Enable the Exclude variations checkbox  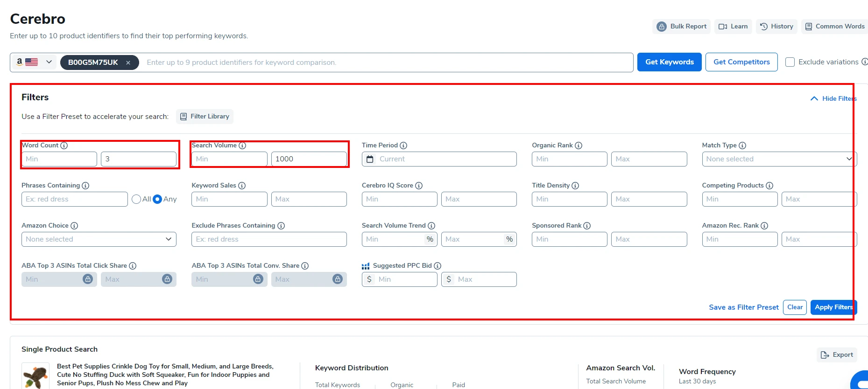(x=790, y=62)
